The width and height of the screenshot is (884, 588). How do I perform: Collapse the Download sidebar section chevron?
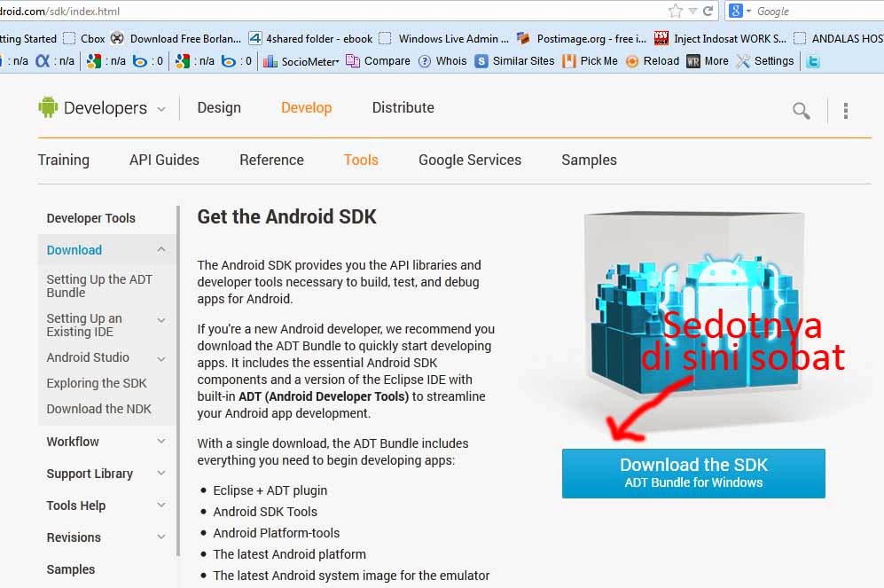point(161,250)
